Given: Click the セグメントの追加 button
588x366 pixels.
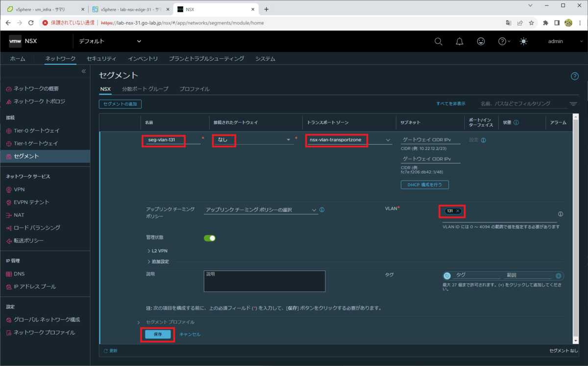Looking at the screenshot, I should click(x=120, y=104).
